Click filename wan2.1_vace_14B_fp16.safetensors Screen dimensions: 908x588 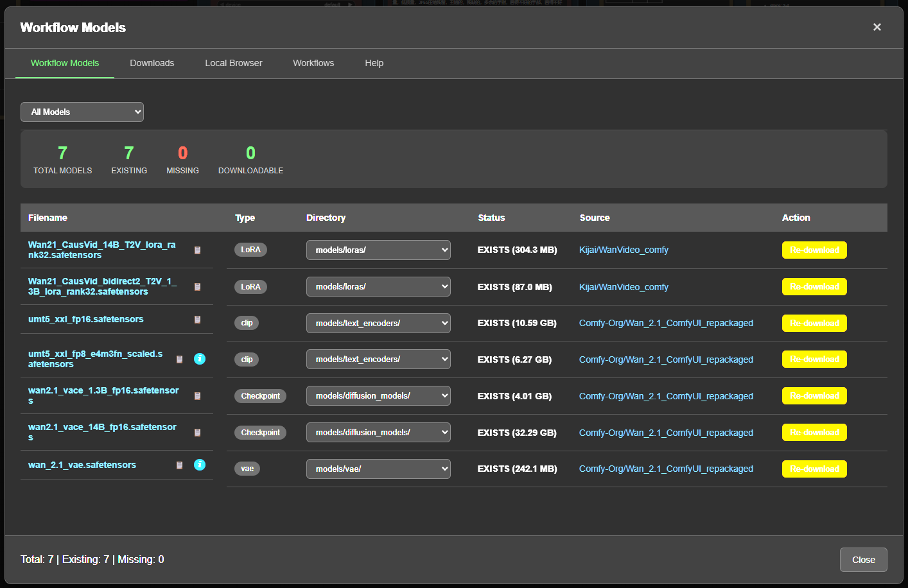coord(102,432)
